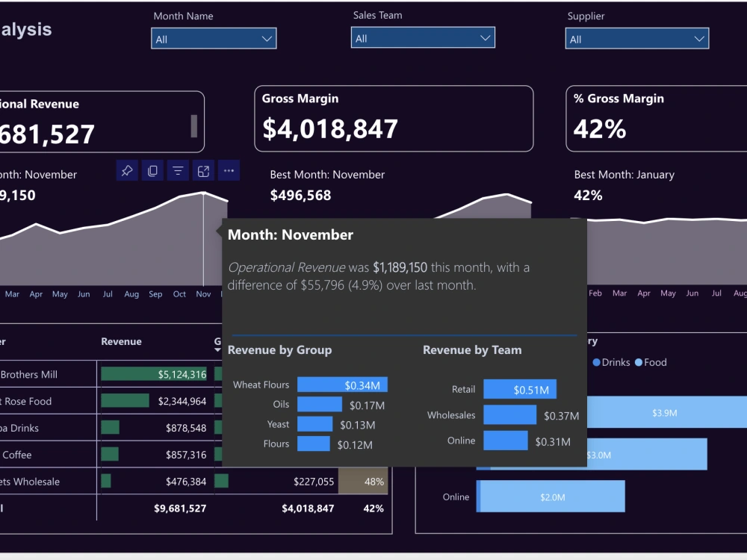
Task: Click the $4,018,847 total margin cell
Action: 308,508
